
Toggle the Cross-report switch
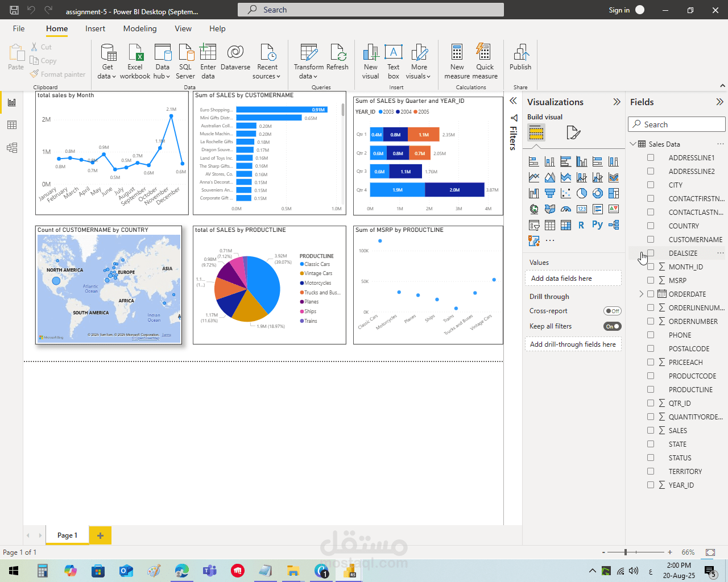(613, 311)
